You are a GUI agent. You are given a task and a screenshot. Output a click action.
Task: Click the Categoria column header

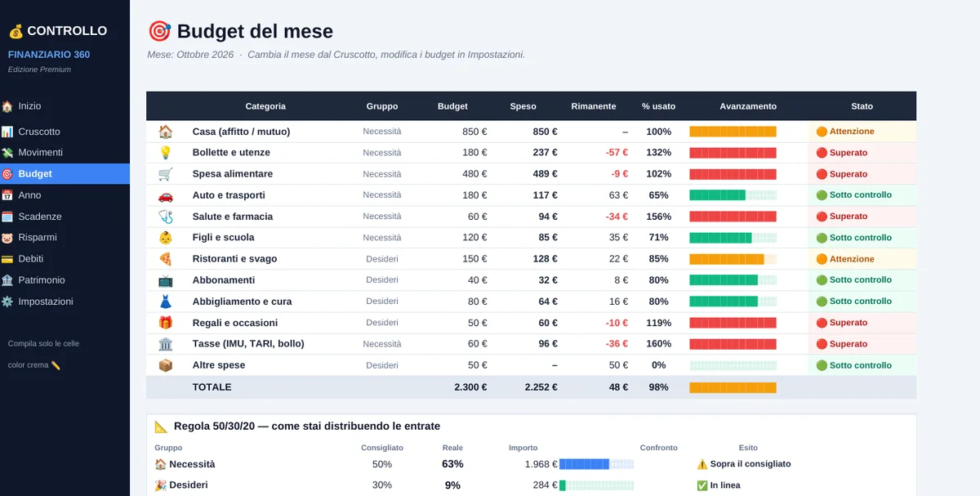(265, 106)
